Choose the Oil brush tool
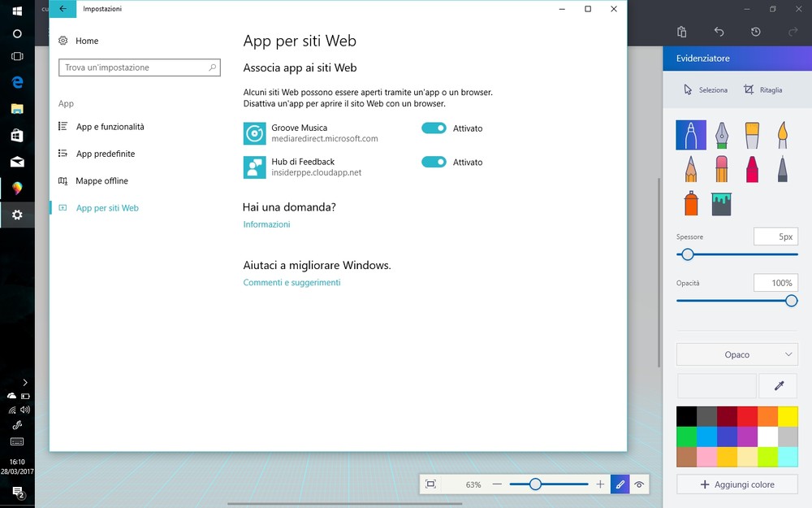This screenshot has height=508, width=812. [x=752, y=135]
